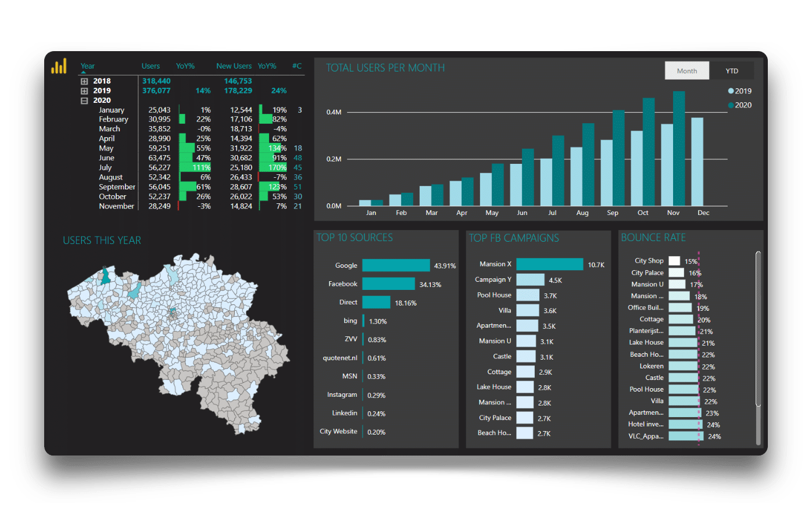Click the Bounce Rate panel scrollbar
The image size is (812, 513).
pyautogui.click(x=758, y=329)
